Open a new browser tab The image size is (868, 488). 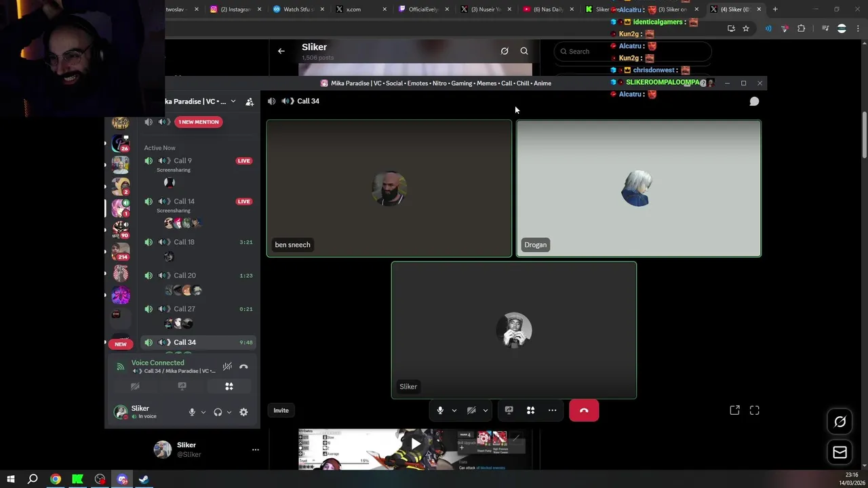(775, 9)
